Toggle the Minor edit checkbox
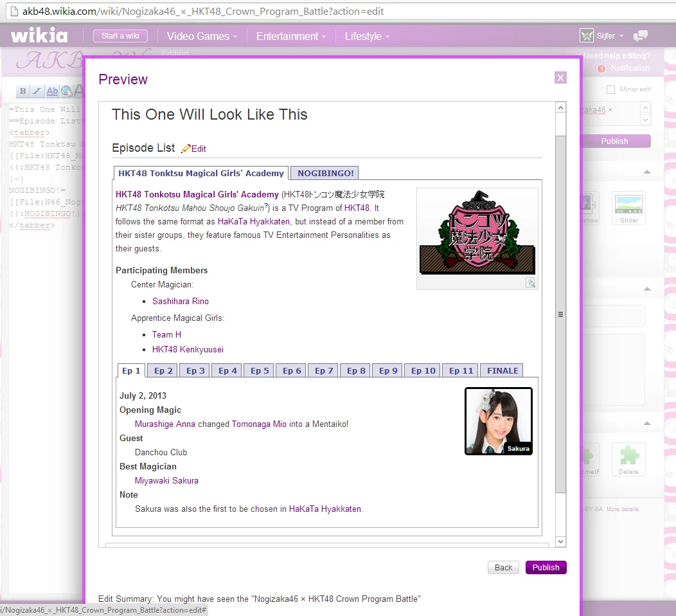The width and height of the screenshot is (676, 616). pos(610,89)
